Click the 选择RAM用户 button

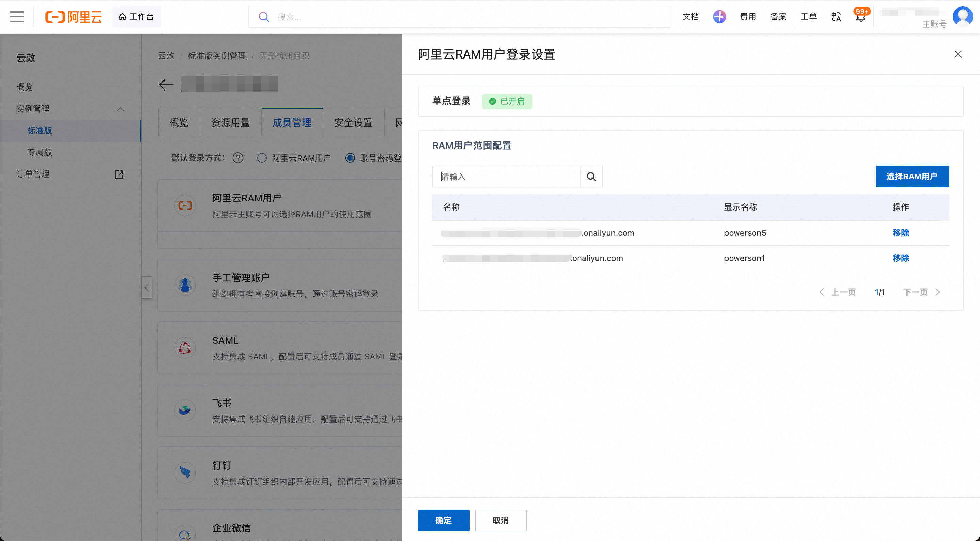click(912, 177)
